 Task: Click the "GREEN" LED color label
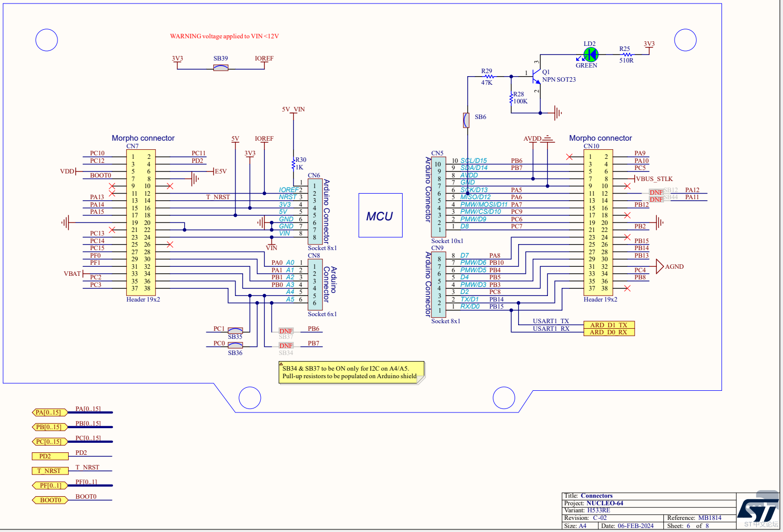pos(586,66)
